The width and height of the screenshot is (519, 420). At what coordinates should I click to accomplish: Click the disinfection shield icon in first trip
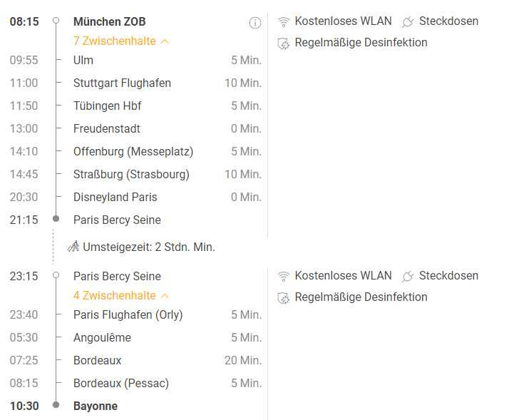(x=283, y=43)
